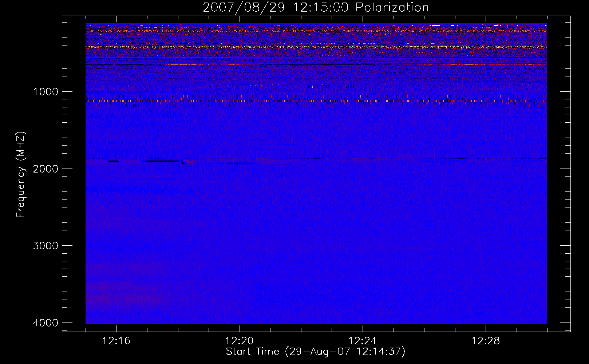This screenshot has width=589, height=364.
Task: Click the "Start Time (29-Aug-07 12:14:37)" label
Action: click(316, 352)
